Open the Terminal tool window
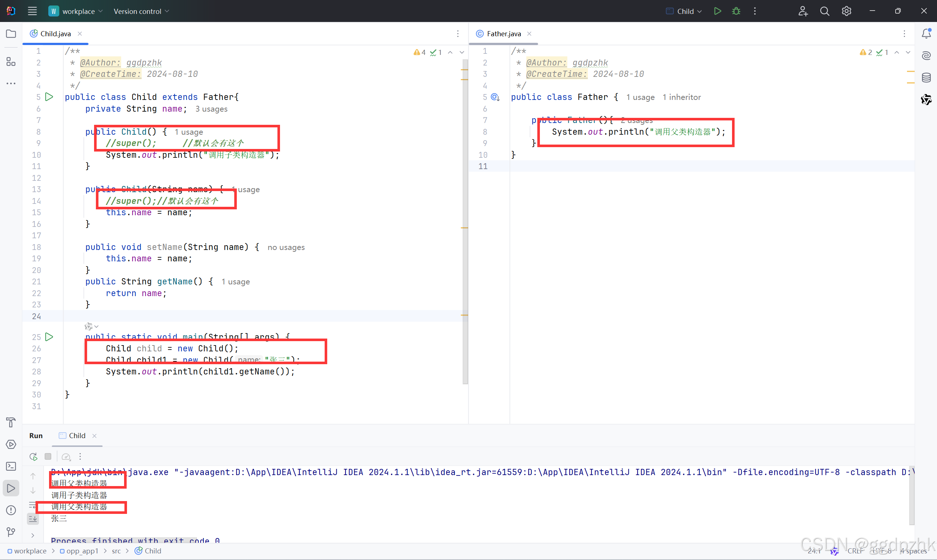The image size is (937, 560). (11, 466)
